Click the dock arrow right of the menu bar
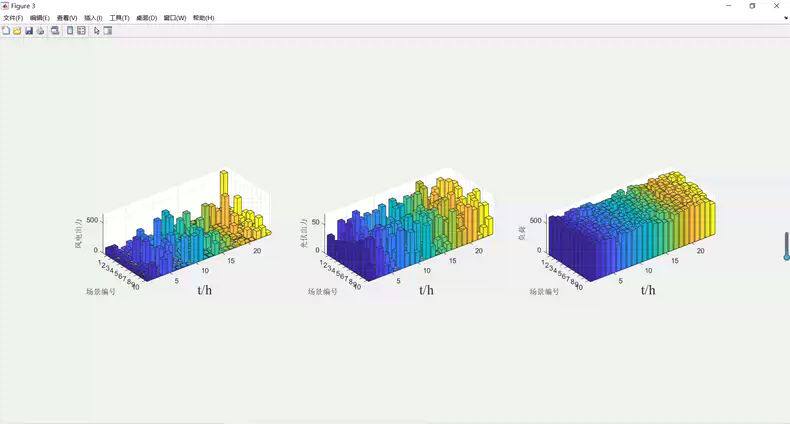Viewport: 790px width, 424px height. point(786,18)
